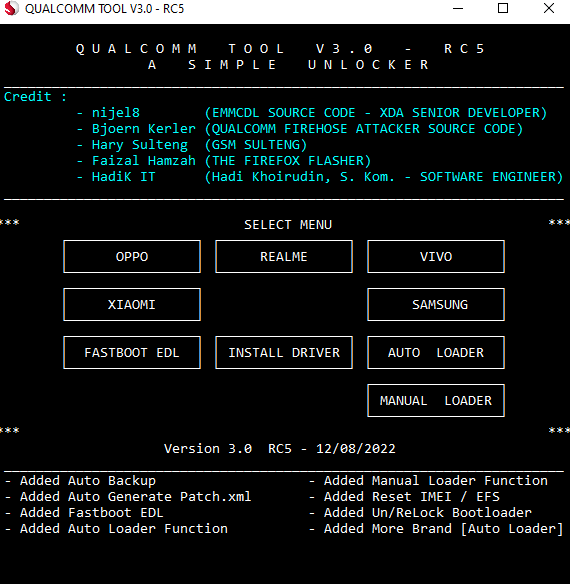The image size is (570, 584).
Task: Launch FASTBOOT EDL option
Action: click(132, 353)
